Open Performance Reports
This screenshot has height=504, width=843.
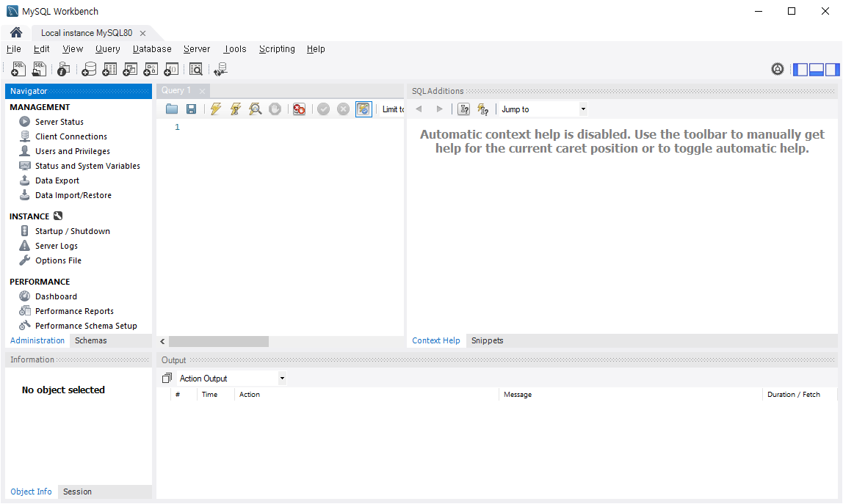(74, 311)
